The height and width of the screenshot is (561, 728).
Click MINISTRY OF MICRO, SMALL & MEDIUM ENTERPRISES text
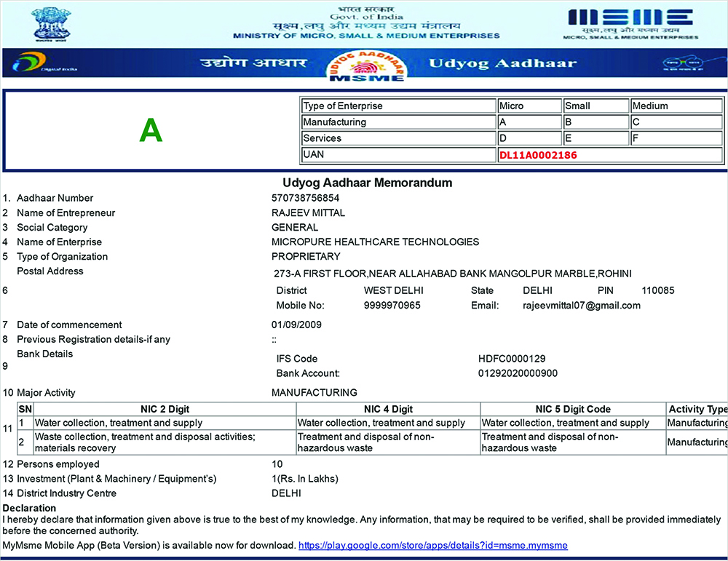[366, 36]
